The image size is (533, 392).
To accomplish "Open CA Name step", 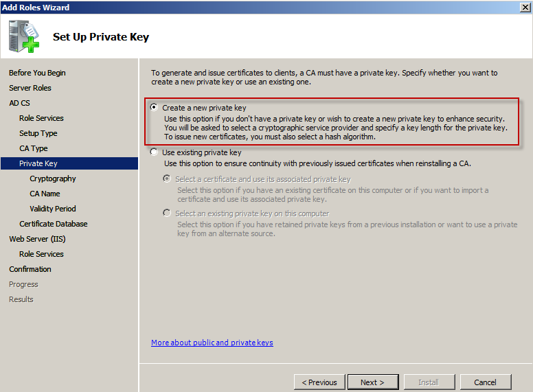I will pos(45,194).
